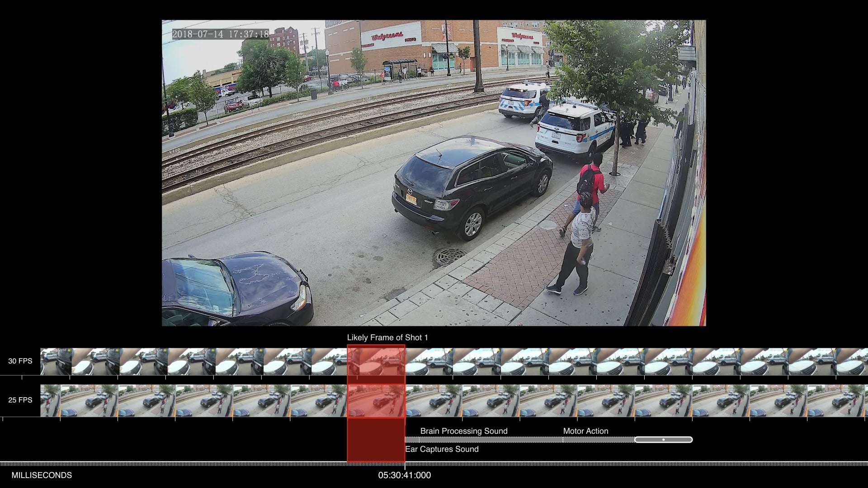This screenshot has height=488, width=868.
Task: Click the MILLISECONDS scale label
Action: [42, 475]
